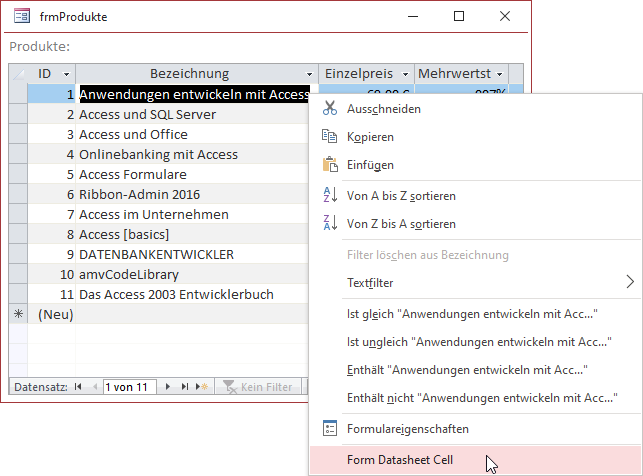Click the record number field "1 von 11"
Screen dimensions: 643x476
point(129,387)
